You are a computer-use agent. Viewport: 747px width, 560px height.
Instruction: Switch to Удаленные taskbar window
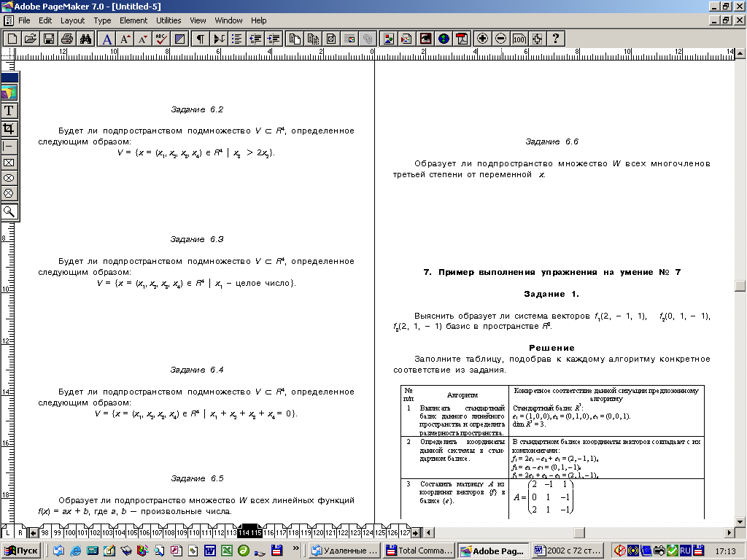coord(345,551)
